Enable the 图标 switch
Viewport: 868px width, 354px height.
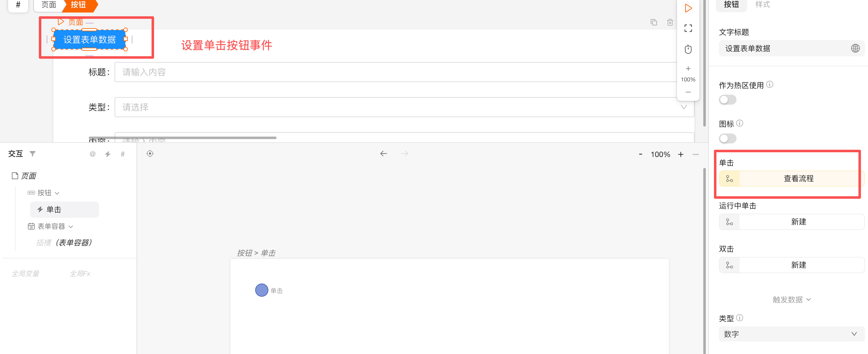tap(727, 138)
